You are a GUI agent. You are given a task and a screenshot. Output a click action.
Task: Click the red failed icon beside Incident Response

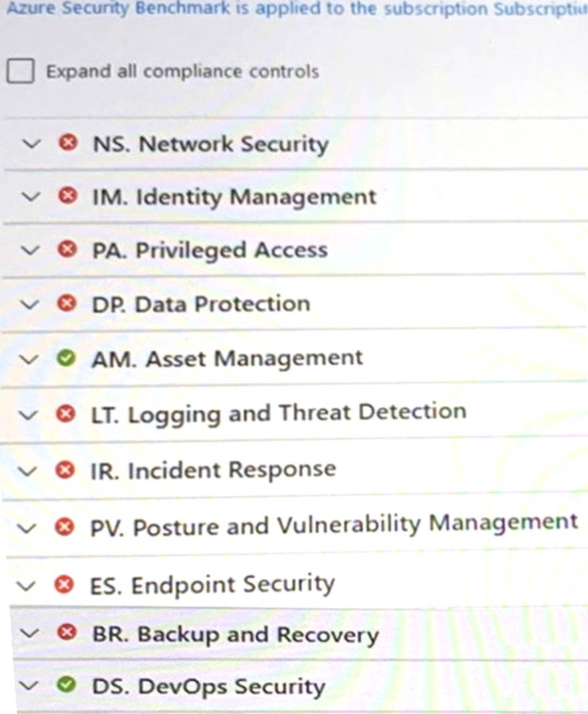(64, 470)
